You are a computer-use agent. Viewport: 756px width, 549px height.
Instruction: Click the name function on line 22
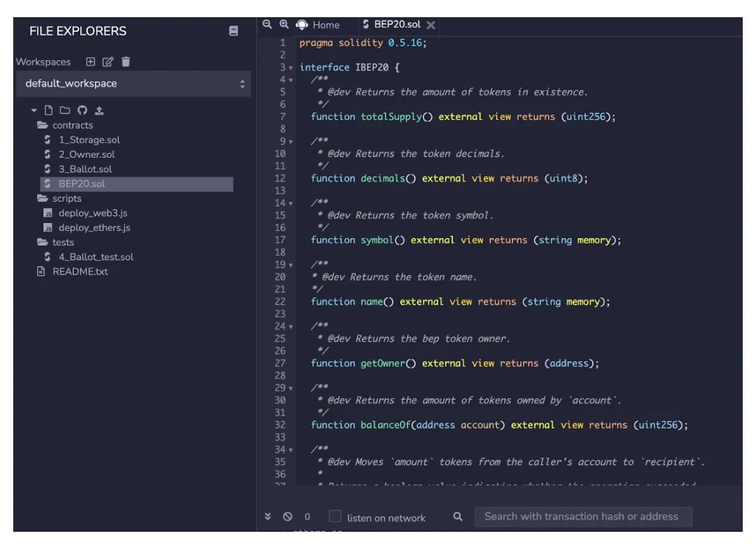click(372, 302)
